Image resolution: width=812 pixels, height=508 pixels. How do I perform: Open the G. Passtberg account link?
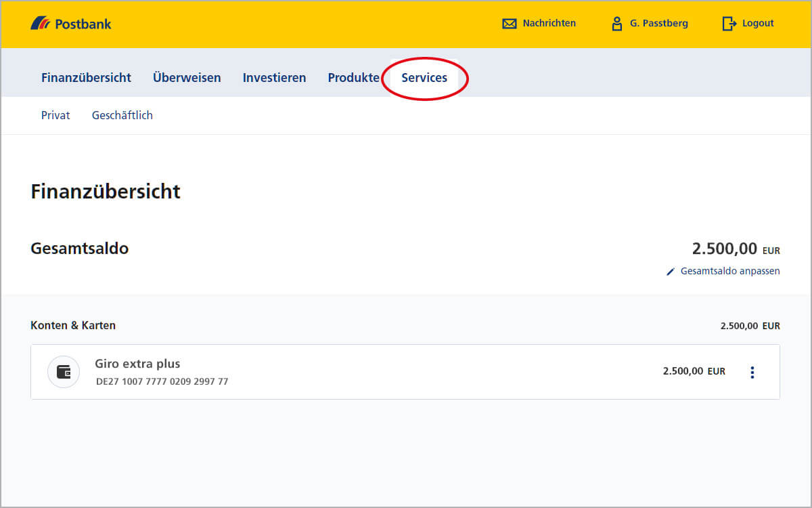[658, 23]
